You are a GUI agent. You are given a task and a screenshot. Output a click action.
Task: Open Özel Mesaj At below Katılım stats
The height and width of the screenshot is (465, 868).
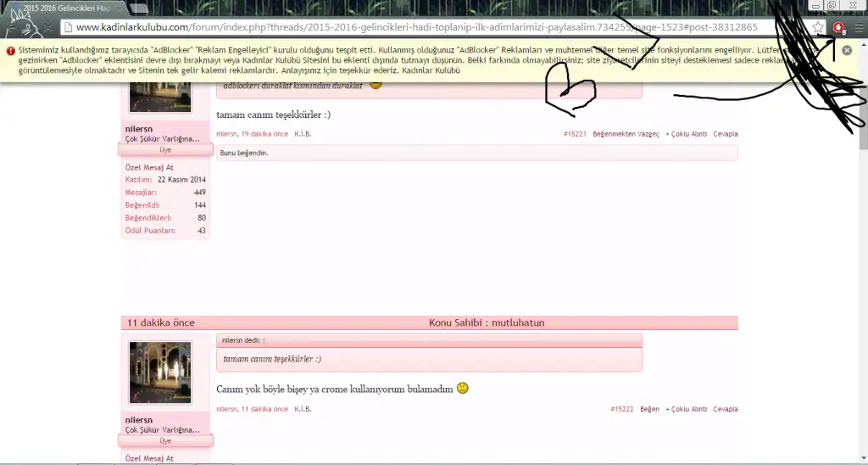(x=149, y=167)
